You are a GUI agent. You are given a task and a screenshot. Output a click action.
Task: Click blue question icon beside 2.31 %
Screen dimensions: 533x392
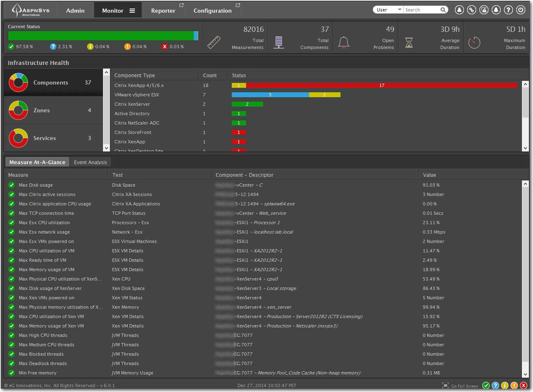coord(53,47)
